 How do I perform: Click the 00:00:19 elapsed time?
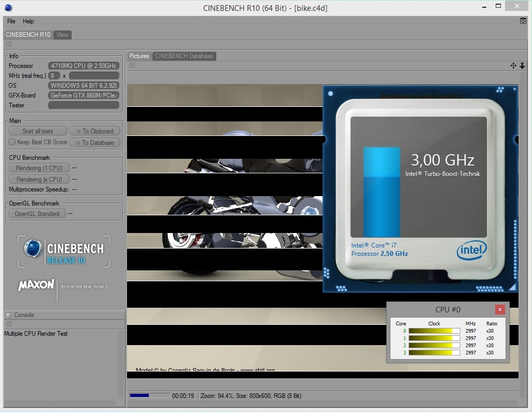183,396
